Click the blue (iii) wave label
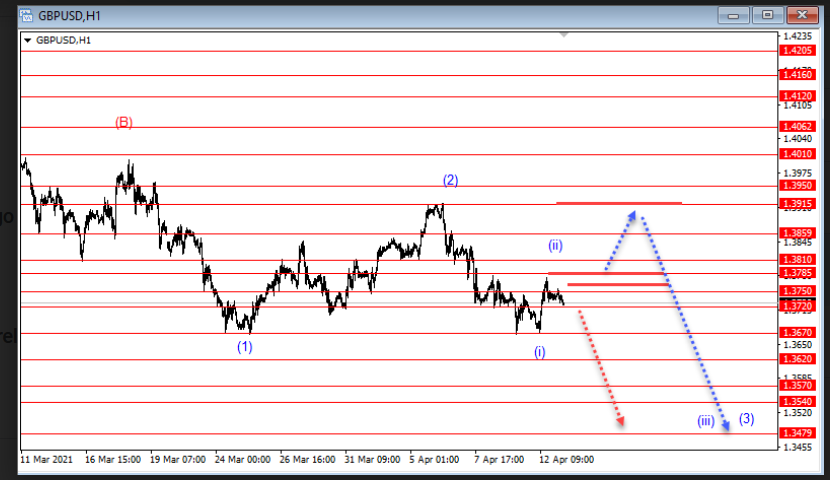This screenshot has height=480, width=830. (x=705, y=421)
